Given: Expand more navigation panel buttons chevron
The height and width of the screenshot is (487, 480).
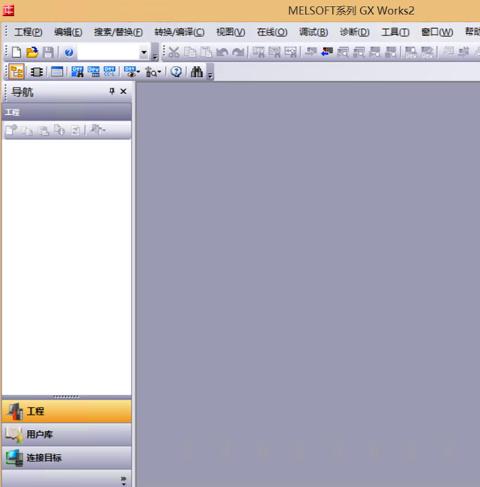Looking at the screenshot, I should click(x=123, y=480).
